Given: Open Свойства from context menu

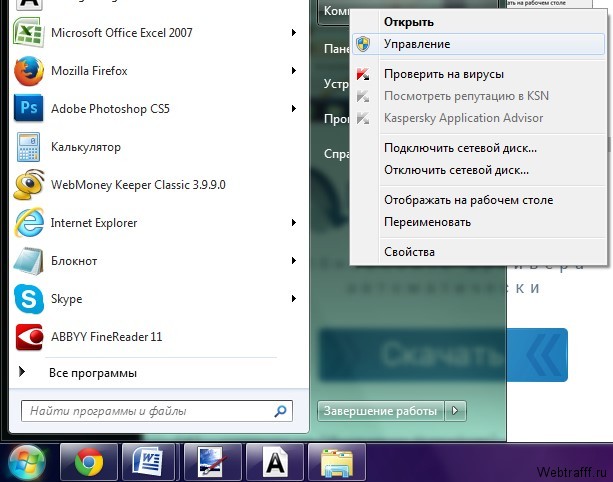Looking at the screenshot, I should click(478, 252).
